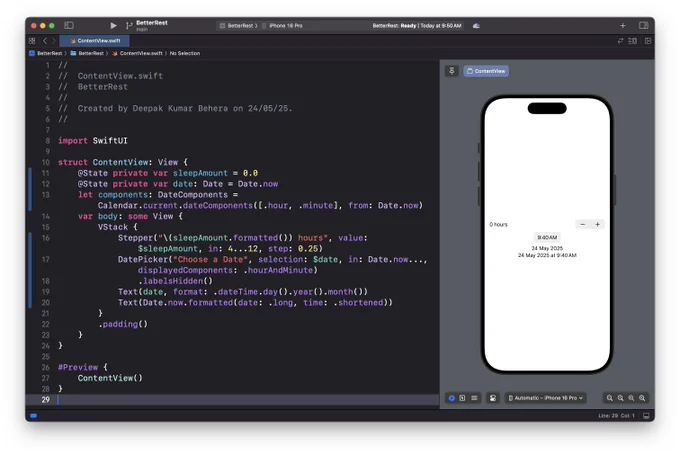Image resolution: width=680 pixels, height=455 pixels.
Task: Zoom canvas to fit
Action: click(631, 398)
